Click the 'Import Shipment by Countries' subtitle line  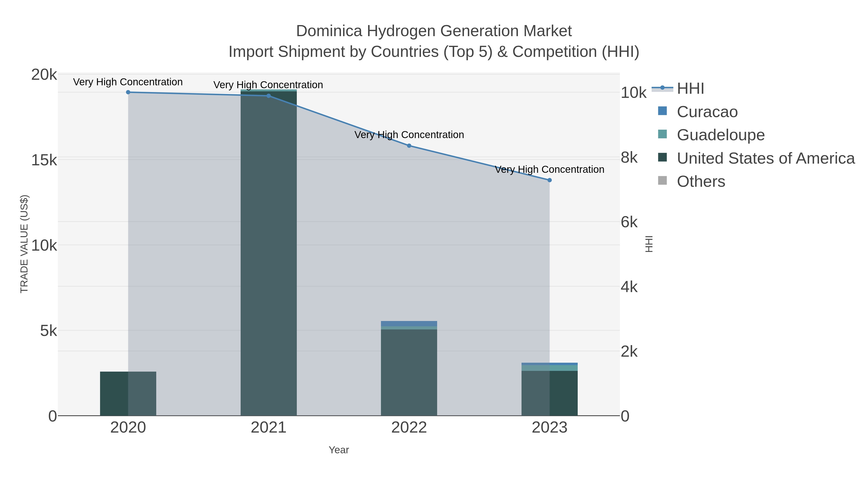click(434, 52)
